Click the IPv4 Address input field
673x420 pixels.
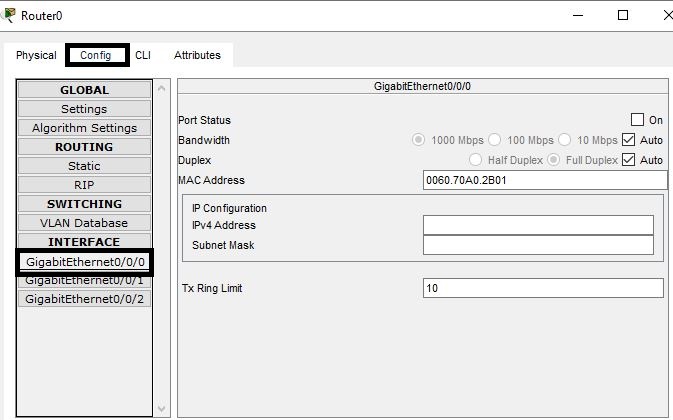(538, 225)
